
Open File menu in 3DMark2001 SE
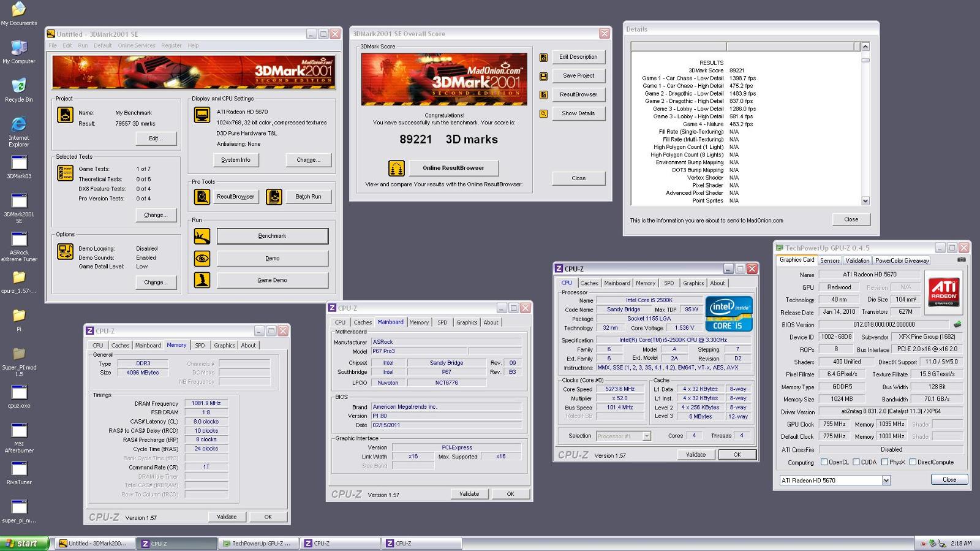click(x=53, y=45)
